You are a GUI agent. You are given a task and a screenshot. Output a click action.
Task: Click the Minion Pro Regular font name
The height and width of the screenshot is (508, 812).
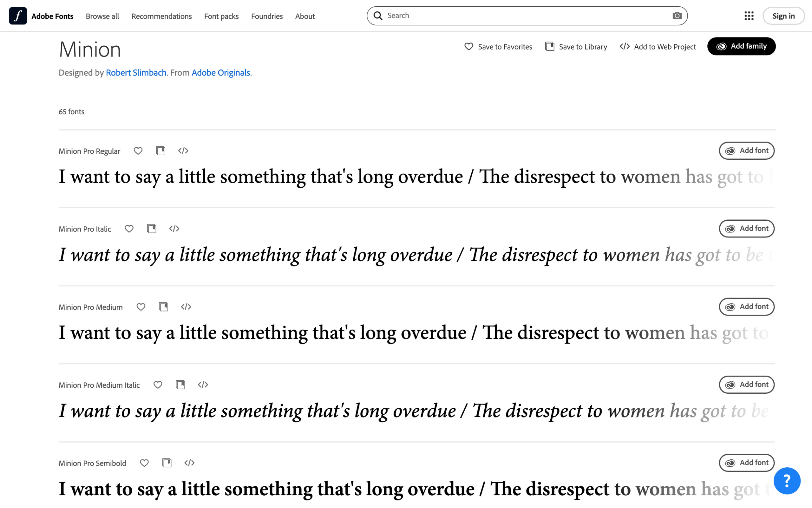[89, 151]
